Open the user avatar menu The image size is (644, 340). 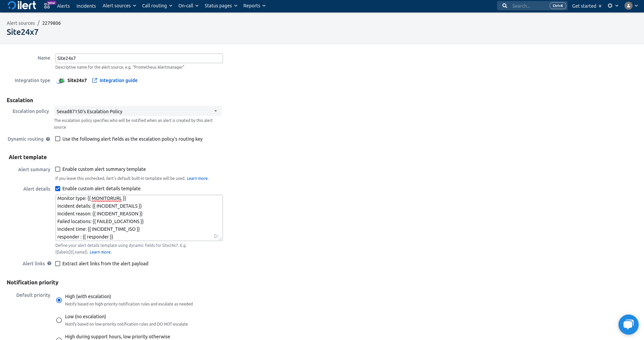(x=629, y=6)
